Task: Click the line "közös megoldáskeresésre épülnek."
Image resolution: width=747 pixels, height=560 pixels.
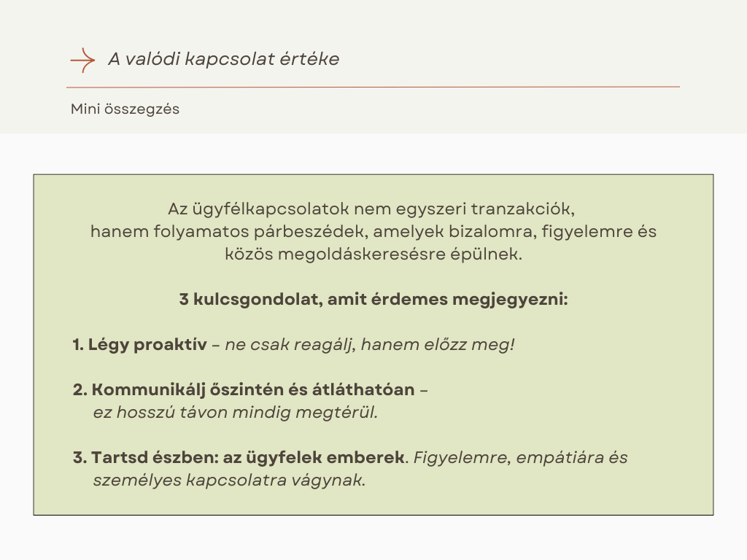Action: (373, 254)
